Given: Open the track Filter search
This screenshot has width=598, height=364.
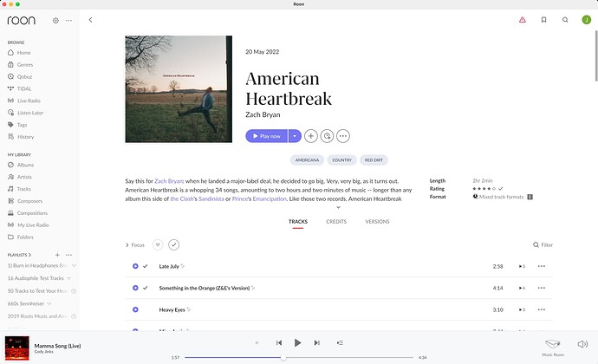Looking at the screenshot, I should (x=543, y=245).
